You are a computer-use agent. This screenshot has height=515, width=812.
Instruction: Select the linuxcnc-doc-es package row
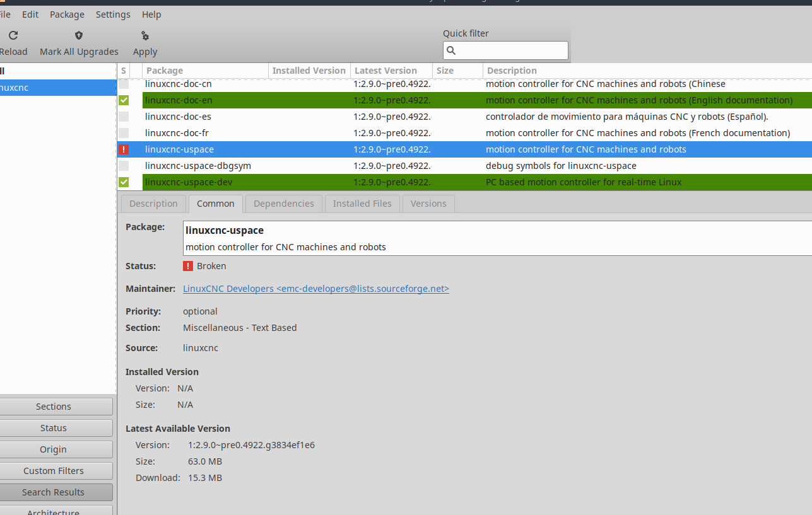pos(464,117)
